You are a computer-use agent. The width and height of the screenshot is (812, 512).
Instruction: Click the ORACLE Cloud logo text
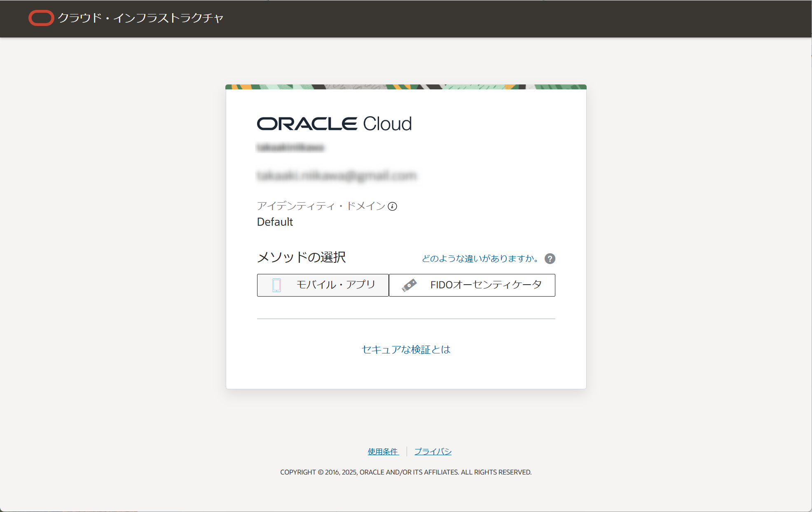334,124
